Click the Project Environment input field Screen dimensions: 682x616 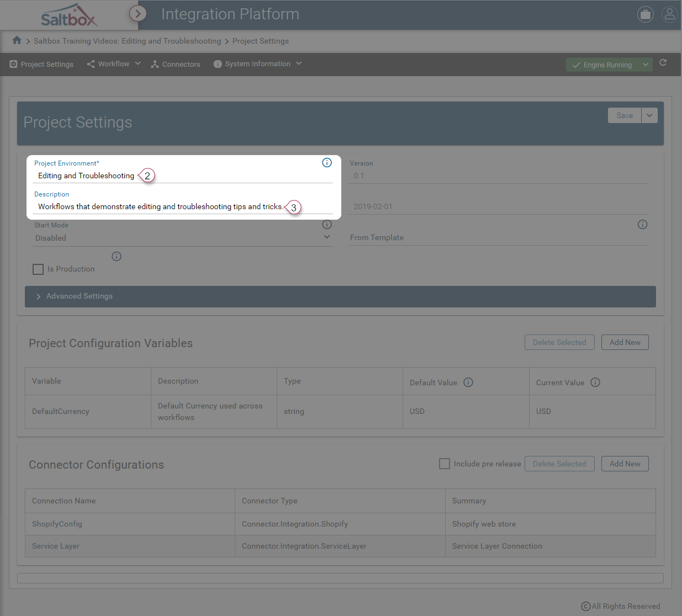(x=182, y=176)
